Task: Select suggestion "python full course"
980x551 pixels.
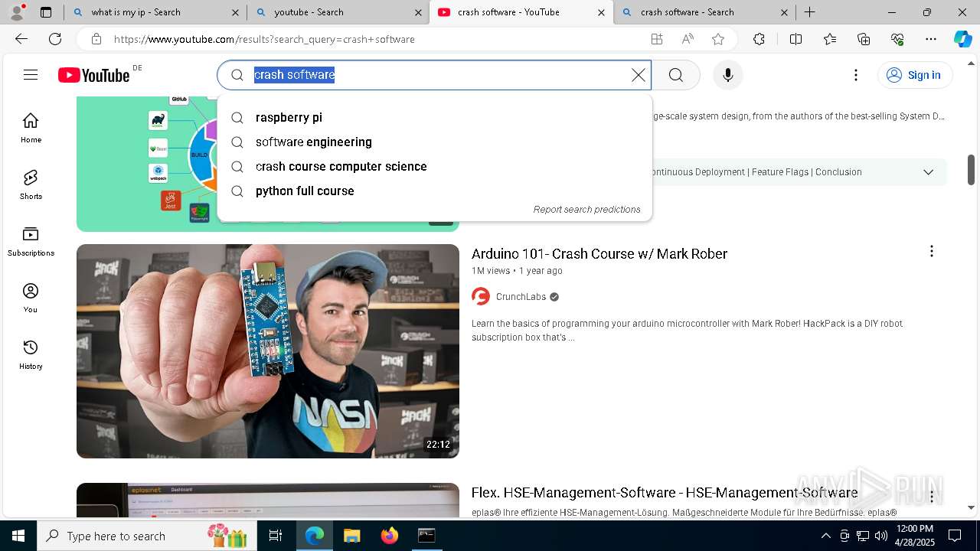Action: (x=435, y=191)
